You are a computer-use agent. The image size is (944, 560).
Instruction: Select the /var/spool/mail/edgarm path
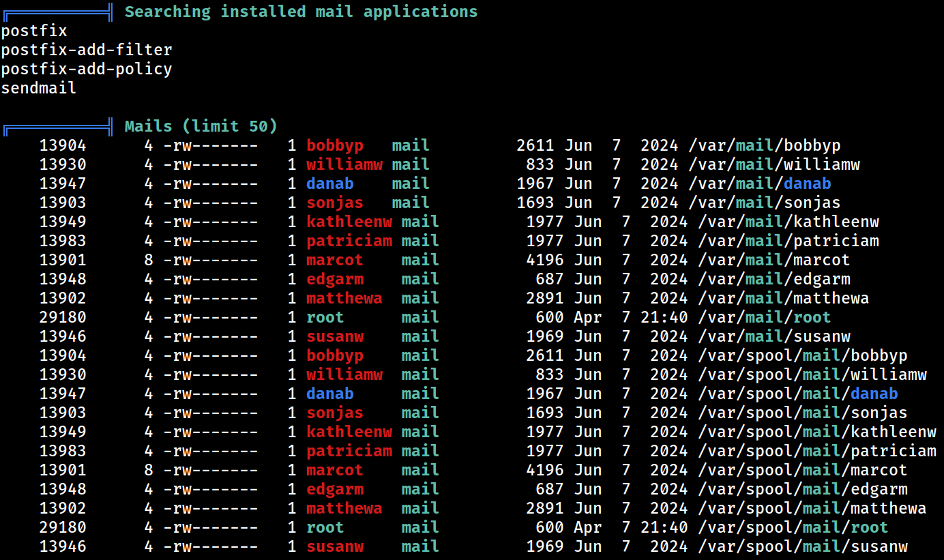(x=803, y=489)
